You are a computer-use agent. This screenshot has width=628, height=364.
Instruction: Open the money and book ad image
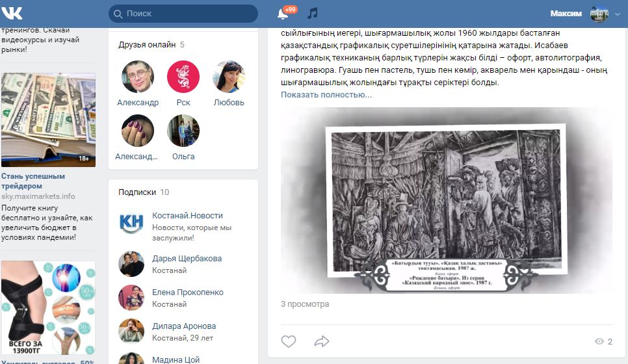(x=49, y=120)
